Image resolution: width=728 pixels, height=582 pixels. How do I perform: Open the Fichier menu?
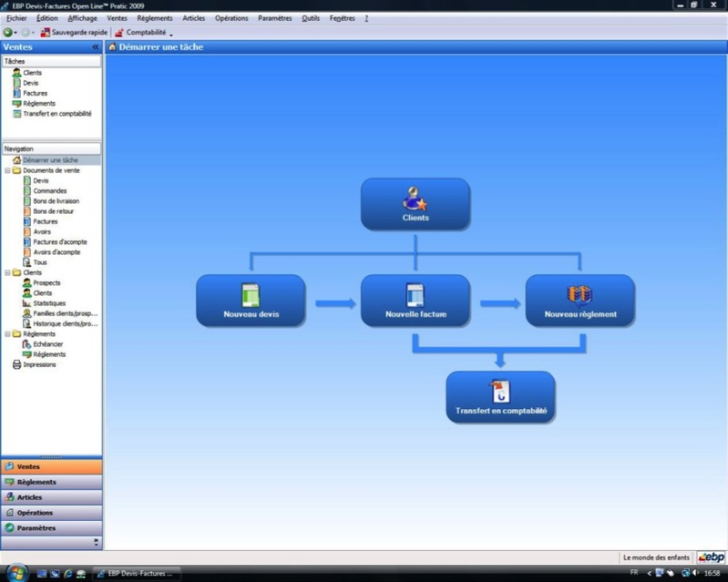coord(16,18)
